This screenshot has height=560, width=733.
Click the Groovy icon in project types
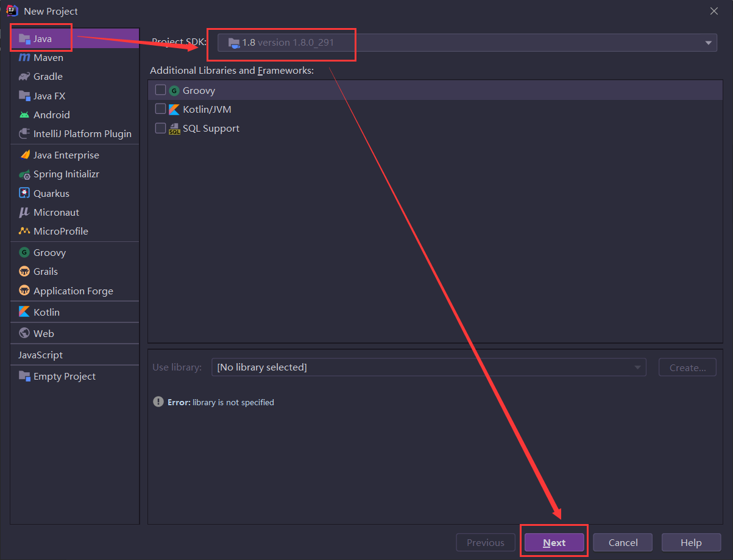pos(24,252)
